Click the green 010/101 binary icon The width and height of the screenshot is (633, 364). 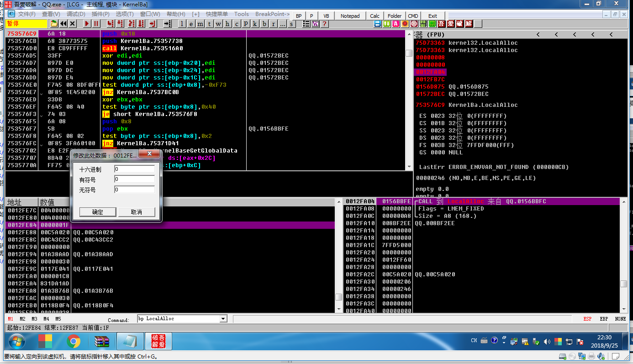pyautogui.click(x=423, y=24)
